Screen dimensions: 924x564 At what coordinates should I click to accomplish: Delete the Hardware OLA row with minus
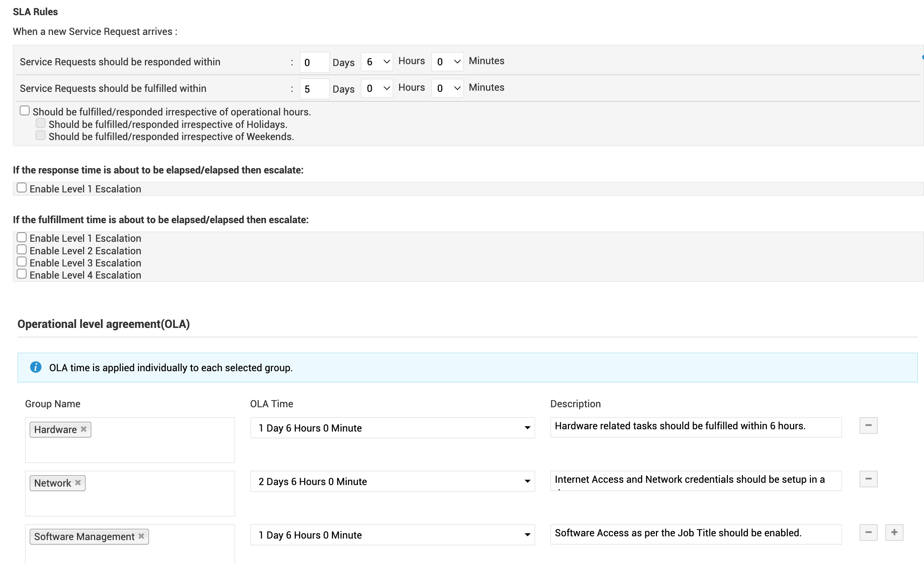(868, 425)
